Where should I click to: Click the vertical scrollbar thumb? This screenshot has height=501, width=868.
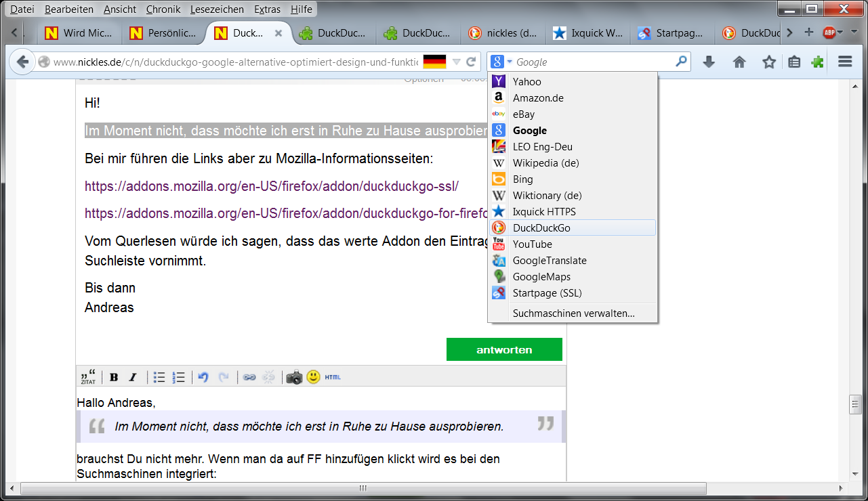pyautogui.click(x=855, y=404)
